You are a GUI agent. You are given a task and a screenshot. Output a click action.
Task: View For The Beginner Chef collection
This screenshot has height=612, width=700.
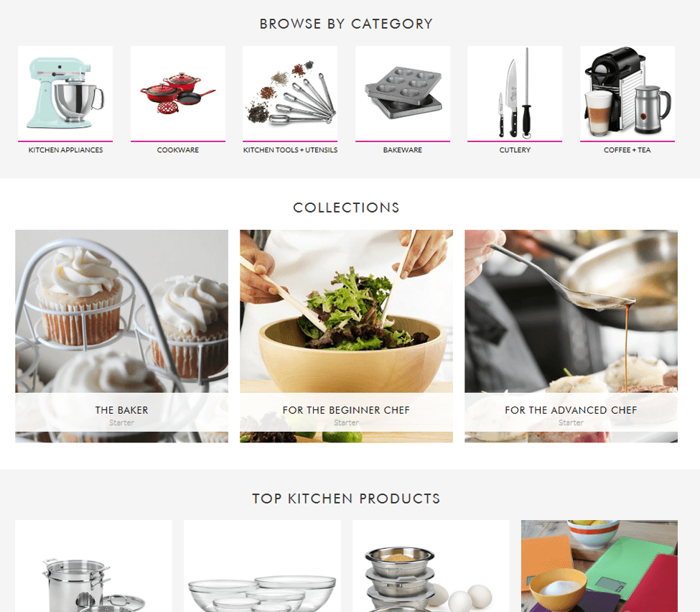pos(347,336)
